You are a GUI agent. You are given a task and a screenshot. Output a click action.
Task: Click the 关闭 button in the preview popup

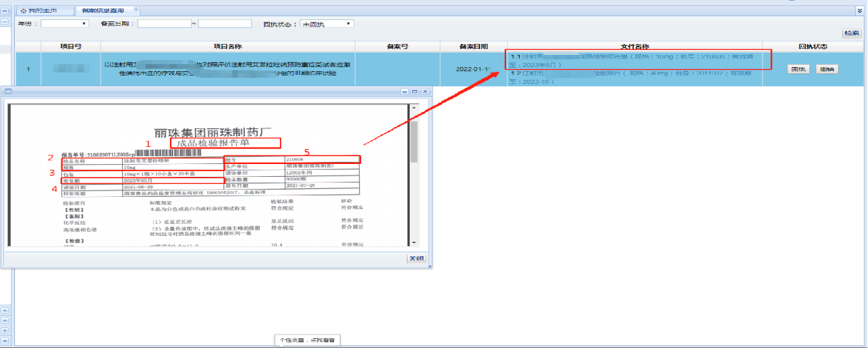coord(417,258)
